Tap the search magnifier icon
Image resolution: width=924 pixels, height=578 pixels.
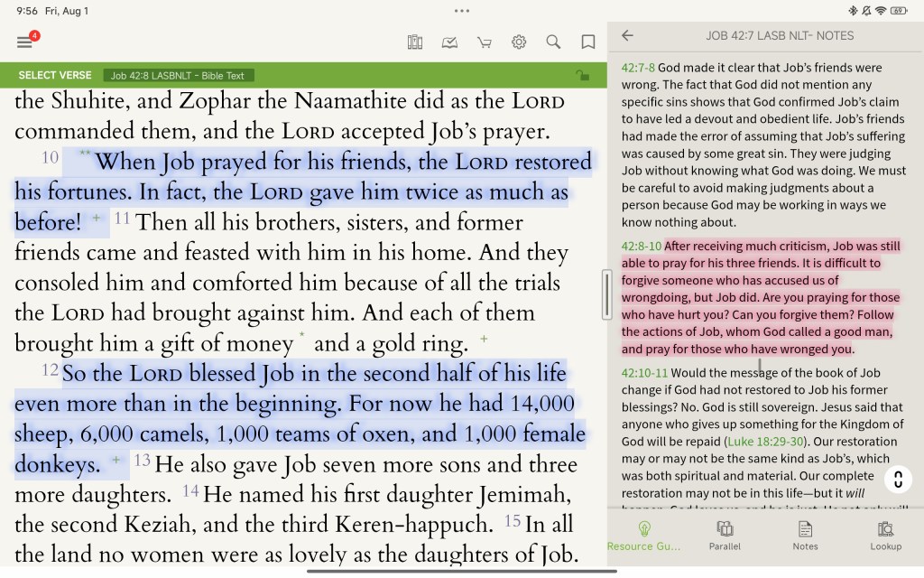tap(553, 42)
